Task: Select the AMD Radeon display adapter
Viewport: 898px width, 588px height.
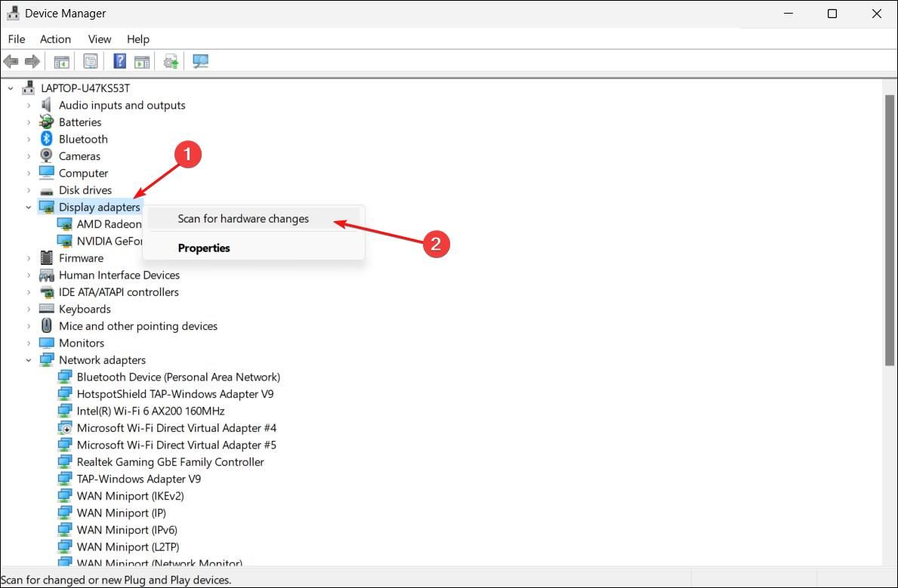Action: 106,223
